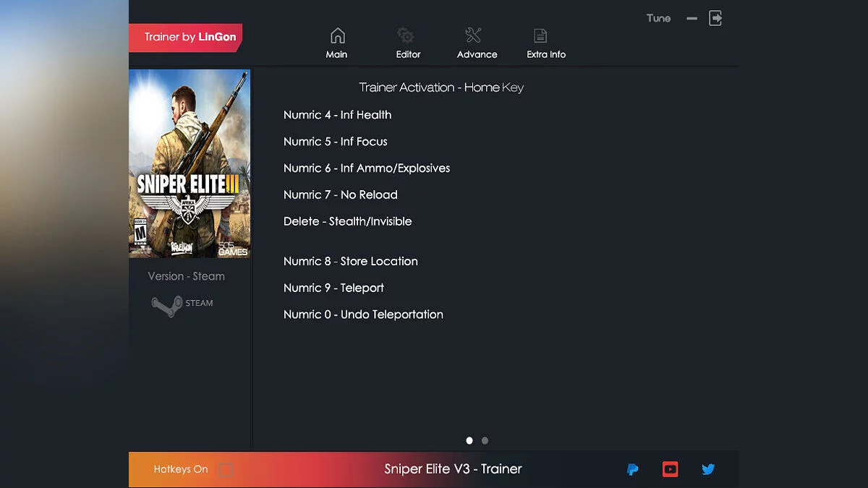
Task: Open the PayPal donation icon
Action: point(632,470)
